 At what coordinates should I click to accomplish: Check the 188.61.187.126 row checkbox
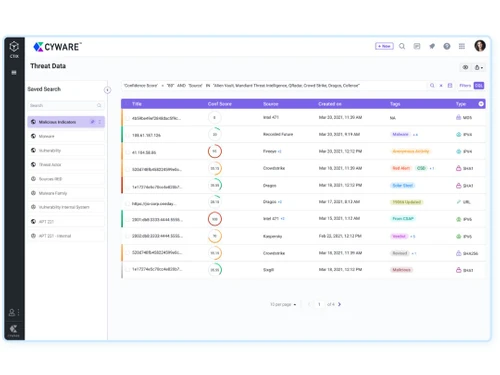pos(127,135)
